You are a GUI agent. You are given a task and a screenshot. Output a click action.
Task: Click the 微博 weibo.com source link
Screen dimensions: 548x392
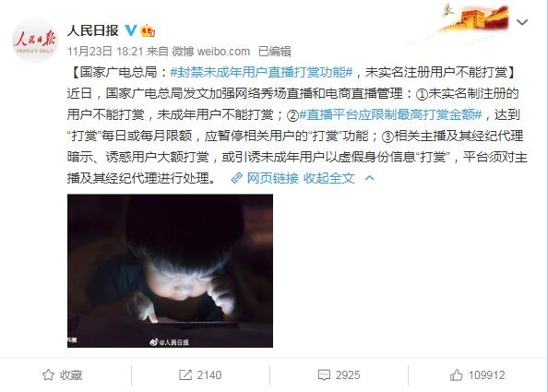click(210, 52)
